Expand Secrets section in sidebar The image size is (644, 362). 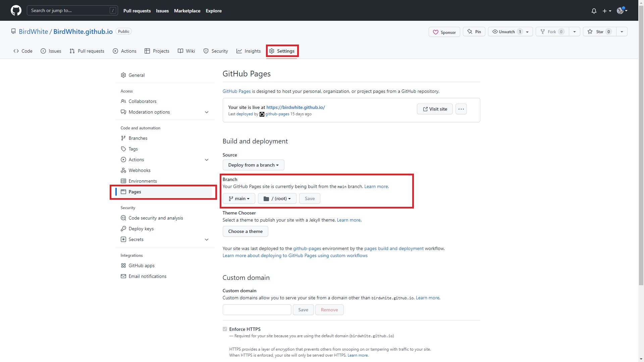(x=207, y=239)
